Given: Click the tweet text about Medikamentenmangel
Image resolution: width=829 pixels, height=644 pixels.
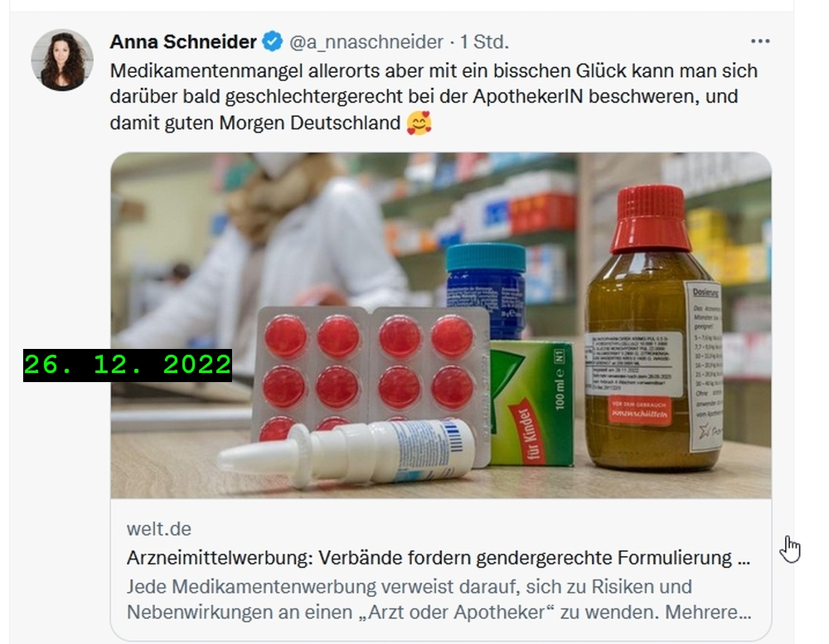Looking at the screenshot, I should pos(434,96).
